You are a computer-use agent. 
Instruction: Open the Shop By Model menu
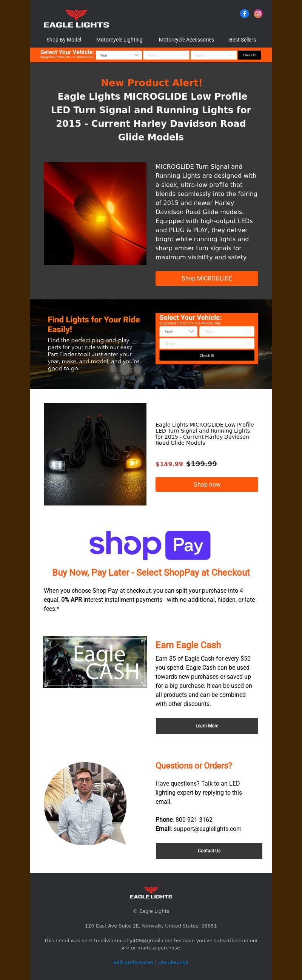pos(64,40)
